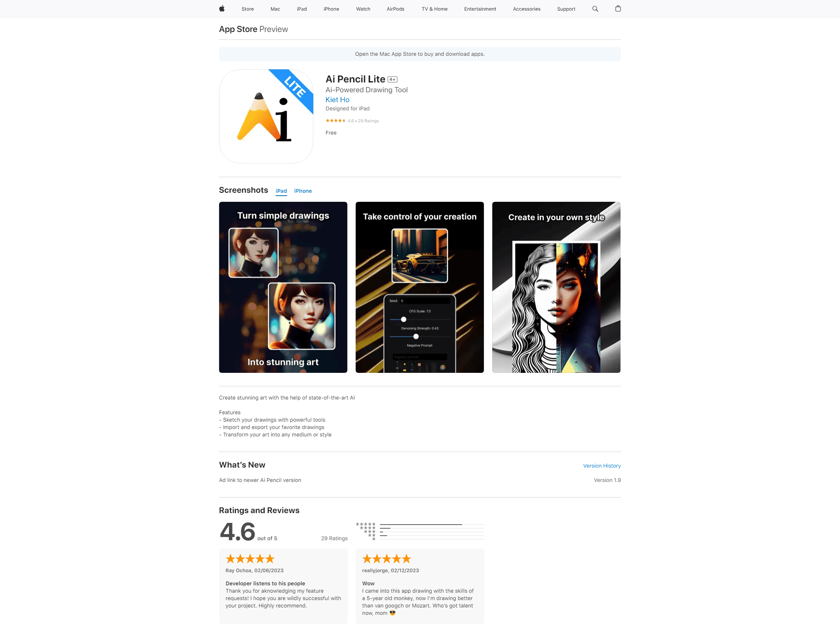This screenshot has width=840, height=630.
Task: Select the iPad screenshots tab
Action: 281,191
